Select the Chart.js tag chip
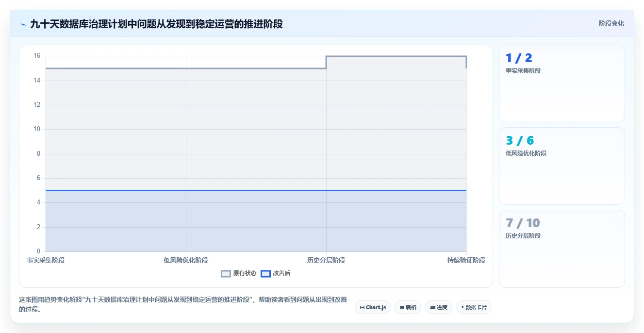 coord(373,307)
